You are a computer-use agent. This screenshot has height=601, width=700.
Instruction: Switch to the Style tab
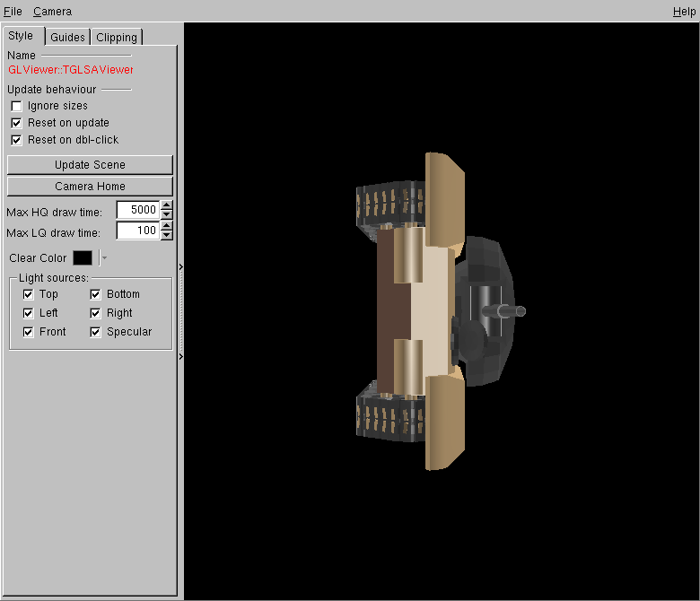[x=21, y=36]
